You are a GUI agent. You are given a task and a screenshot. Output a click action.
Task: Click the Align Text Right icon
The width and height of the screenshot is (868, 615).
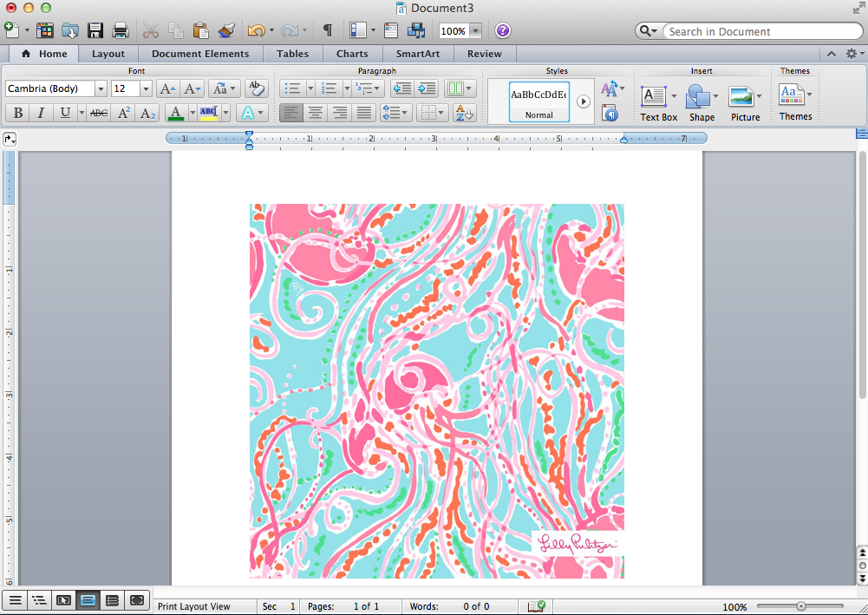(340, 113)
